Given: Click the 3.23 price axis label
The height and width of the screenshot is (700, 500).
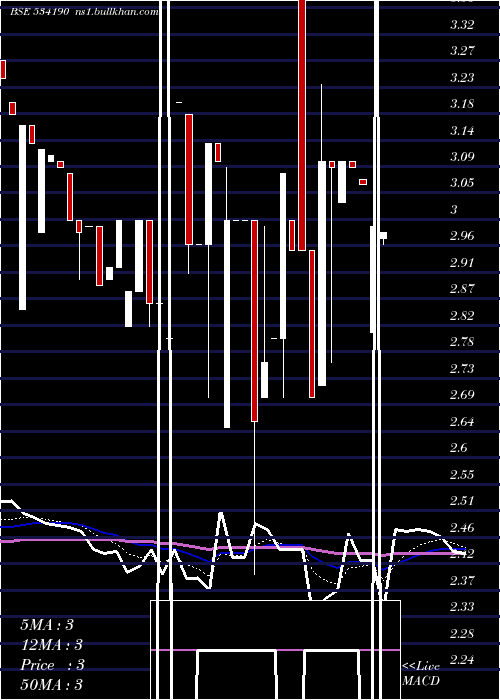Looking at the screenshot, I should [x=462, y=78].
